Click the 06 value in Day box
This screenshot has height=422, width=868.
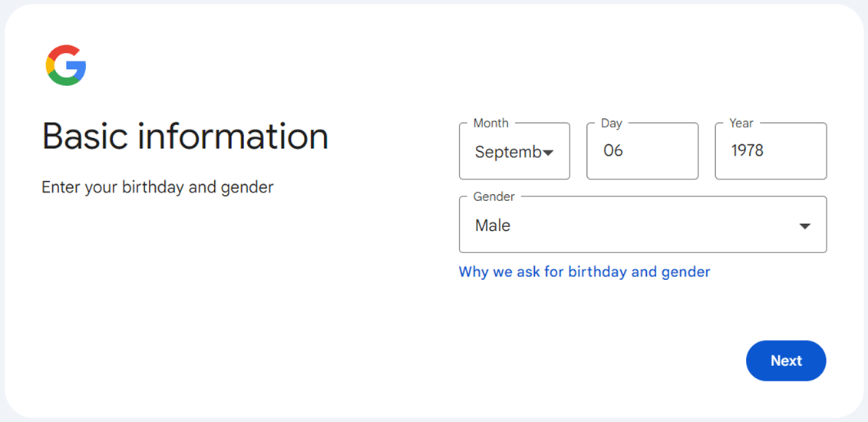point(613,151)
